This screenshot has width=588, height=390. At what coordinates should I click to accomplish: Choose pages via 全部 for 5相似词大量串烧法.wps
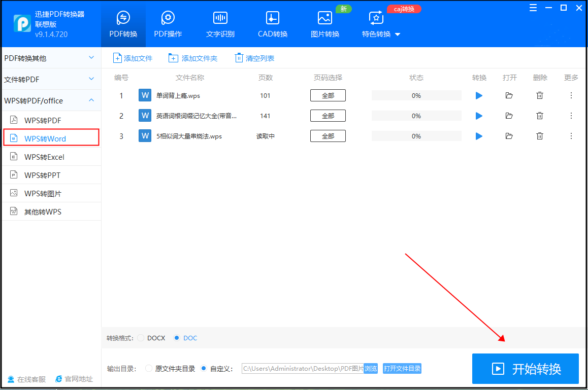(x=328, y=135)
